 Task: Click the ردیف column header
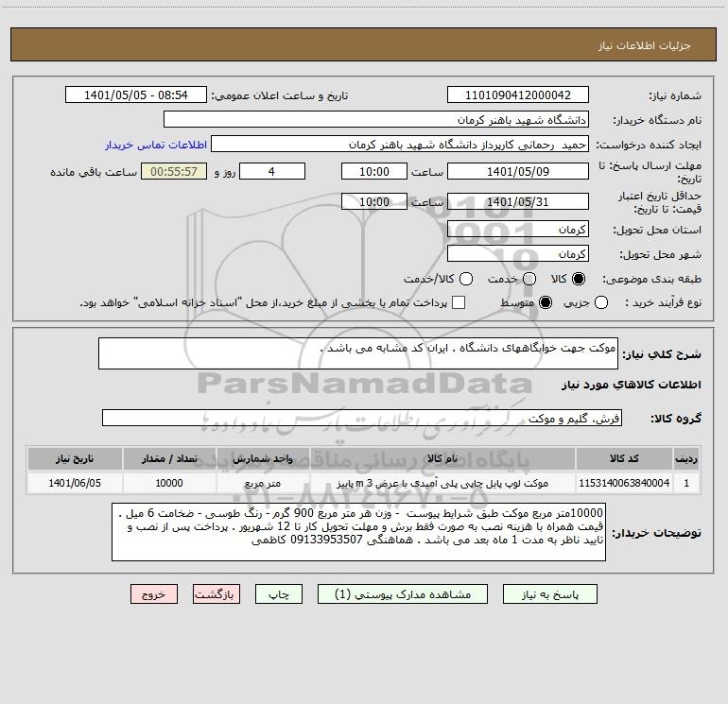pos(686,458)
